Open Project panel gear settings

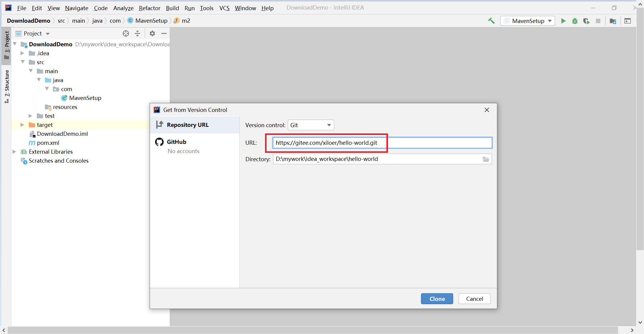pos(152,33)
